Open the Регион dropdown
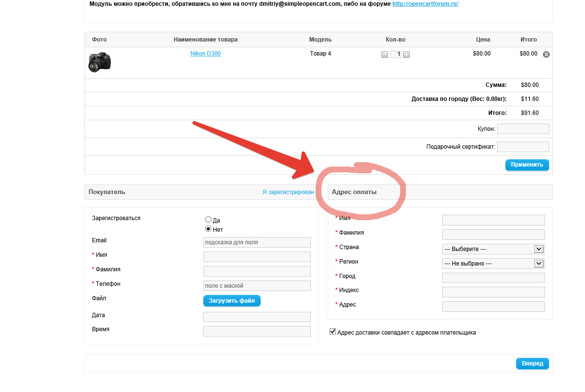 click(493, 264)
